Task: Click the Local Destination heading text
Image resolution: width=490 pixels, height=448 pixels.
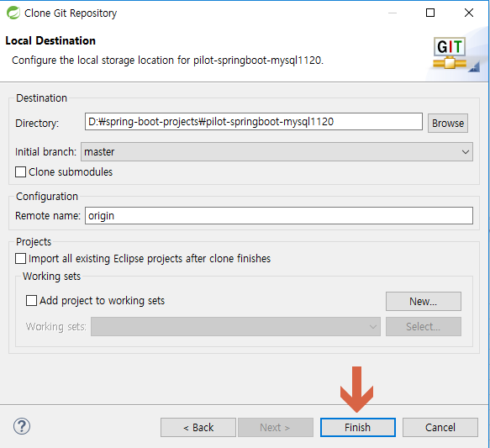Action: (50, 40)
